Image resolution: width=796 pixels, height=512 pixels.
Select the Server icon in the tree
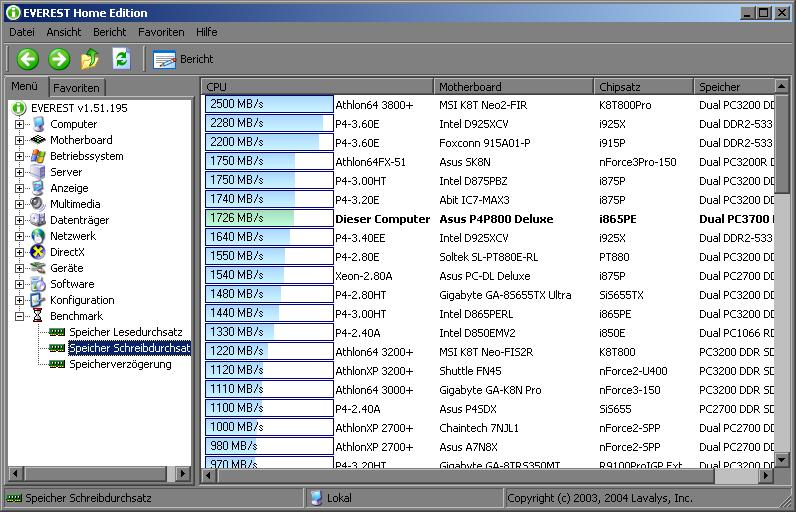38,172
